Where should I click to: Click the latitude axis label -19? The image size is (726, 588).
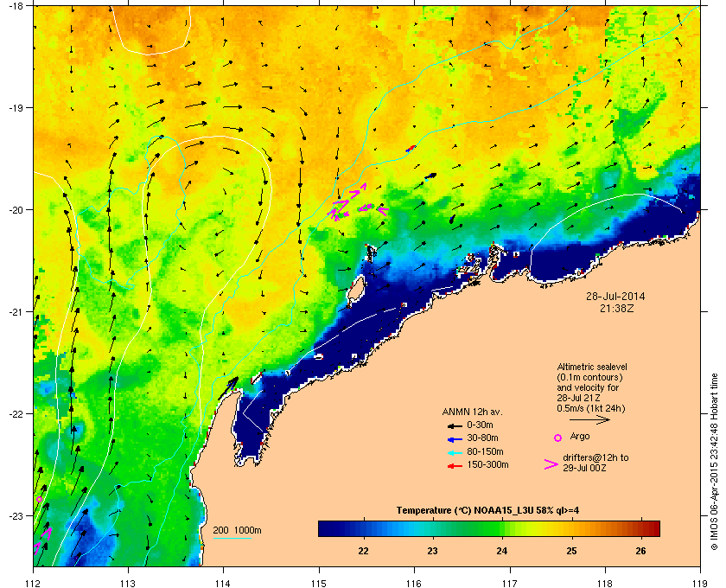pos(16,108)
